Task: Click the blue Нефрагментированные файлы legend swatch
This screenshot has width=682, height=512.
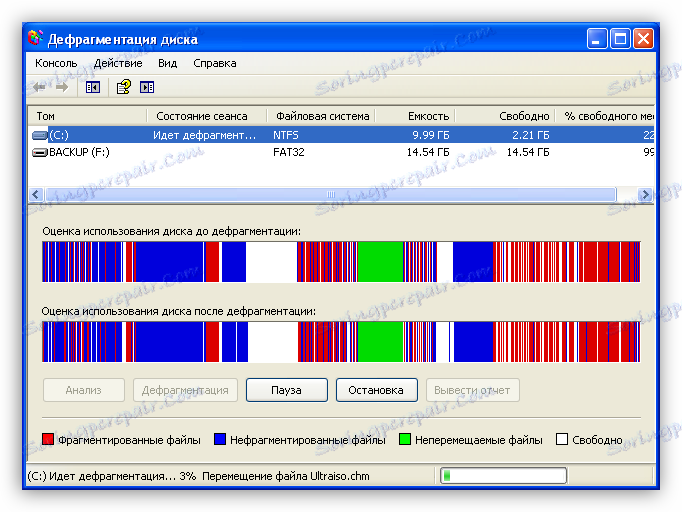Action: pyautogui.click(x=220, y=439)
